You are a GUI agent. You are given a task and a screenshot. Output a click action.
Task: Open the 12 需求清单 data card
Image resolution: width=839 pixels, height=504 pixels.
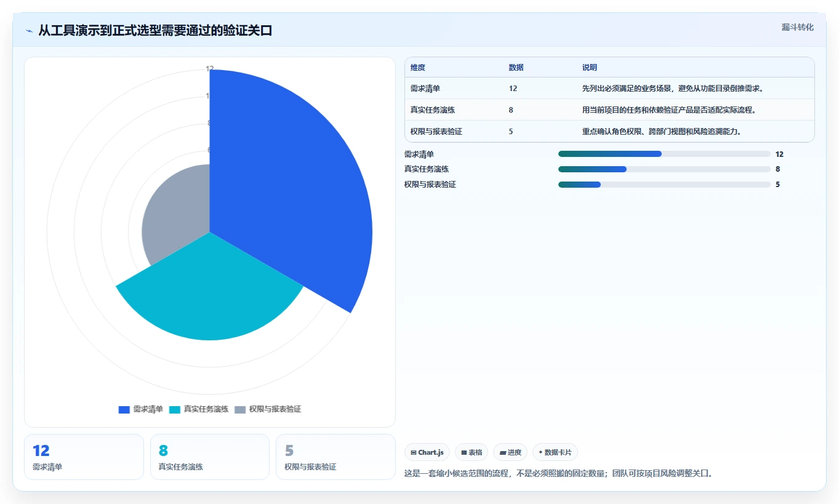[x=84, y=457]
